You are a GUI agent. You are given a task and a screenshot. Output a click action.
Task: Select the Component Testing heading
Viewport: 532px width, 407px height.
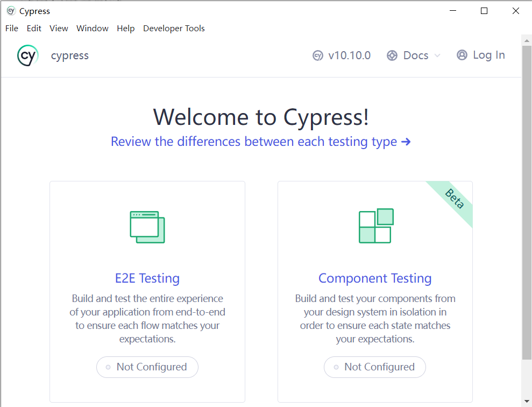pyautogui.click(x=375, y=278)
